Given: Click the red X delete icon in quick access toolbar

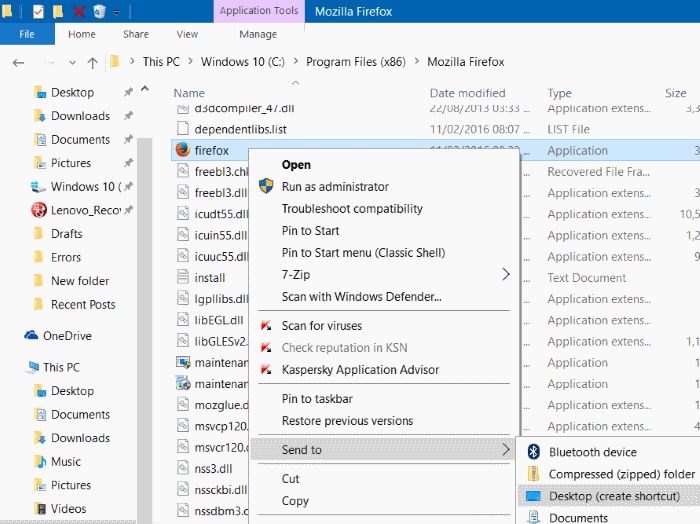Looking at the screenshot, I should pyautogui.click(x=79, y=11).
